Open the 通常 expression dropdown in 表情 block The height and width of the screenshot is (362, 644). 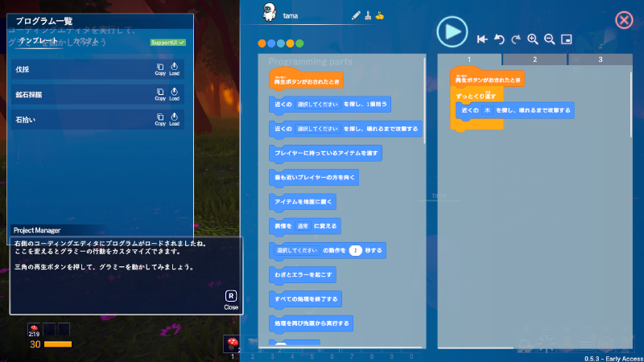[x=302, y=227]
